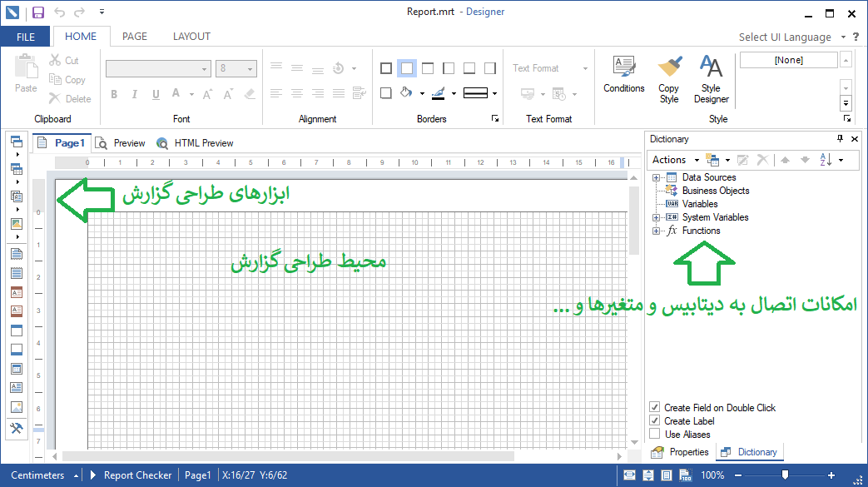868x487 pixels.
Task: Toggle the shadow border icon
Action: tap(386, 93)
